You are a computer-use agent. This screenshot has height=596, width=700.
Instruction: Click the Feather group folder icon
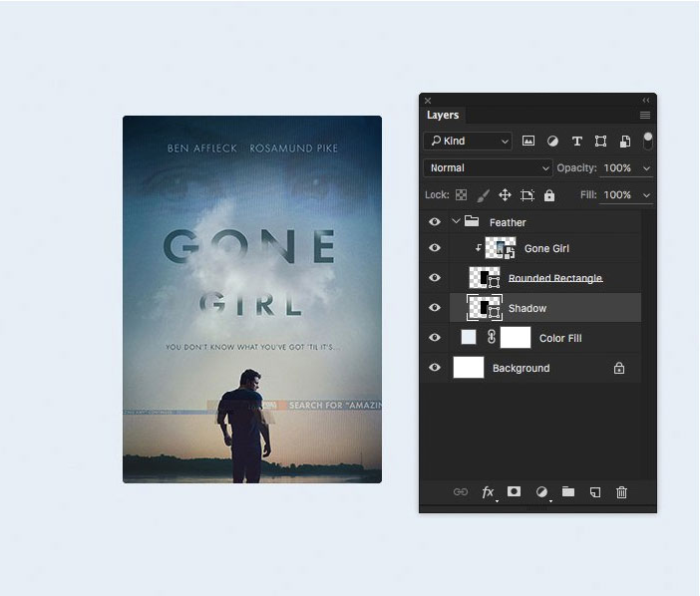[472, 221]
